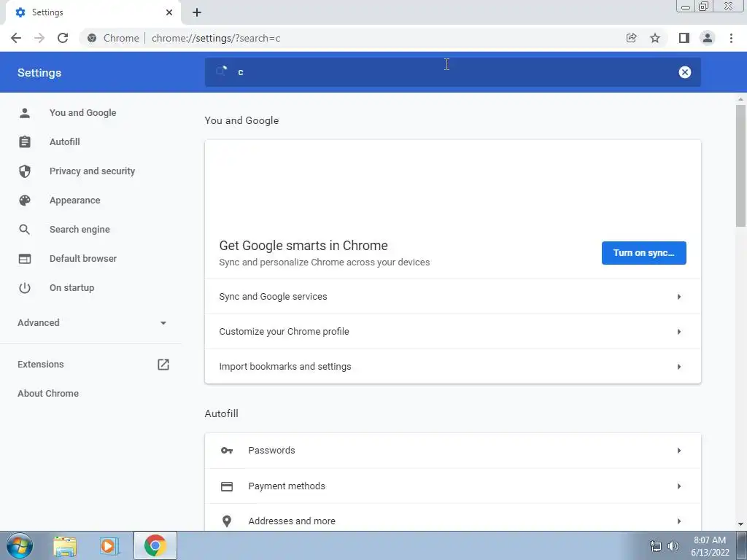Select Autofill in the sidebar
This screenshot has width=747, height=560.
point(65,142)
